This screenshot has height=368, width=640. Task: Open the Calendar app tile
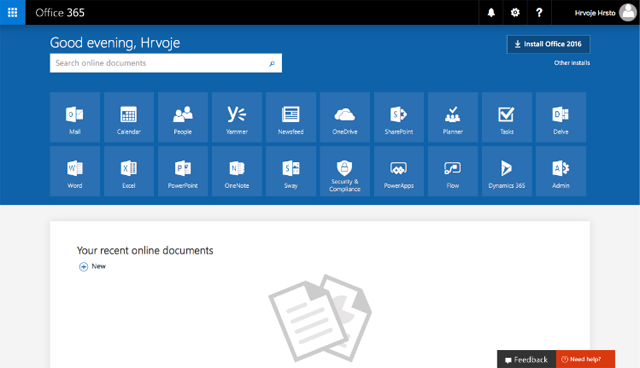click(129, 117)
